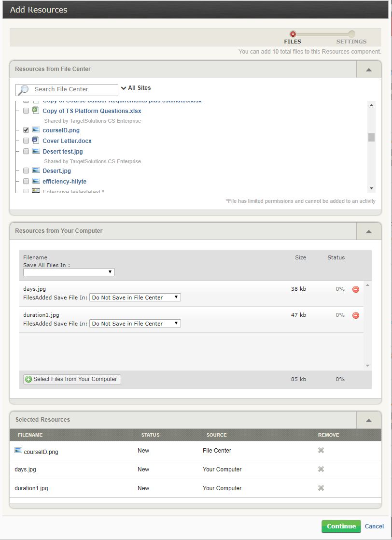Screen dimensions: 392x540
Task: Uncheck the courseID.png checkbox
Action: point(26,130)
